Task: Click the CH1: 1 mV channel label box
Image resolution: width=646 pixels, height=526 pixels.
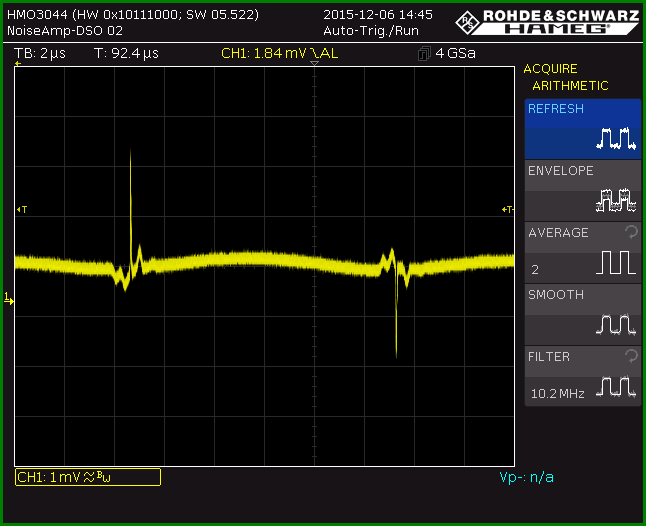Action: pyautogui.click(x=88, y=477)
